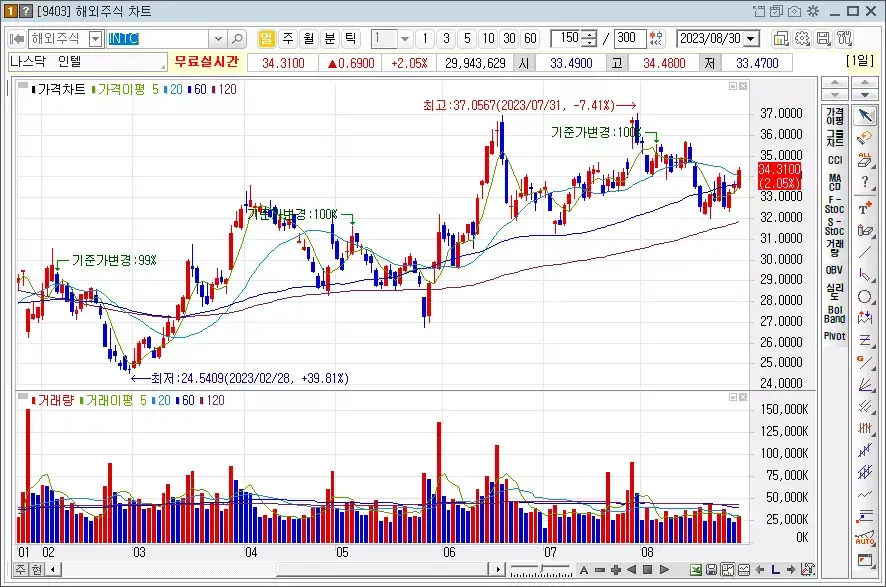
Task: Toggle the 현 button at bottom left
Action: pos(36,569)
